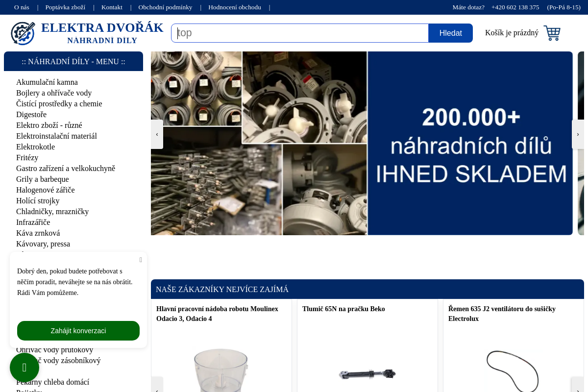Screen dimensions: 588x392
Task: Select Bojlery a ohřívače vody category
Action: 54,93
